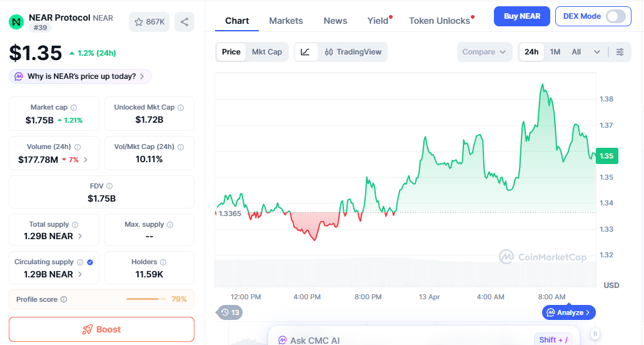Open Profile score info icon
644x345 pixels.
[64, 299]
